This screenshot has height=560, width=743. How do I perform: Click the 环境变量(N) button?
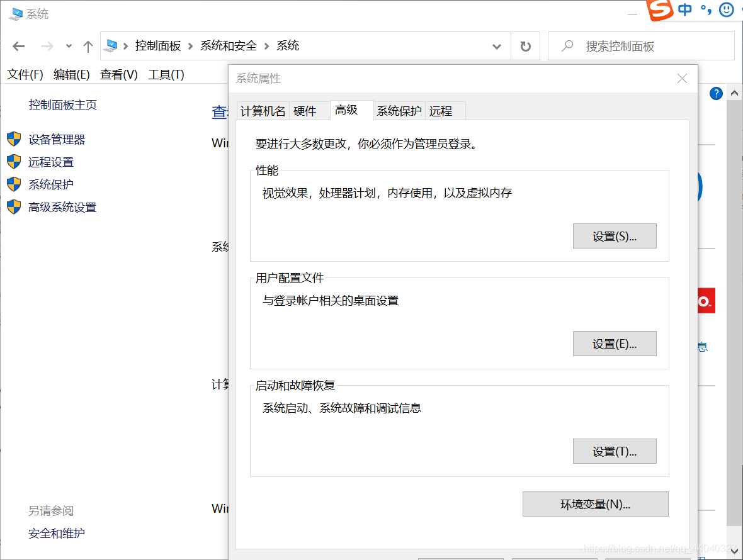point(595,504)
